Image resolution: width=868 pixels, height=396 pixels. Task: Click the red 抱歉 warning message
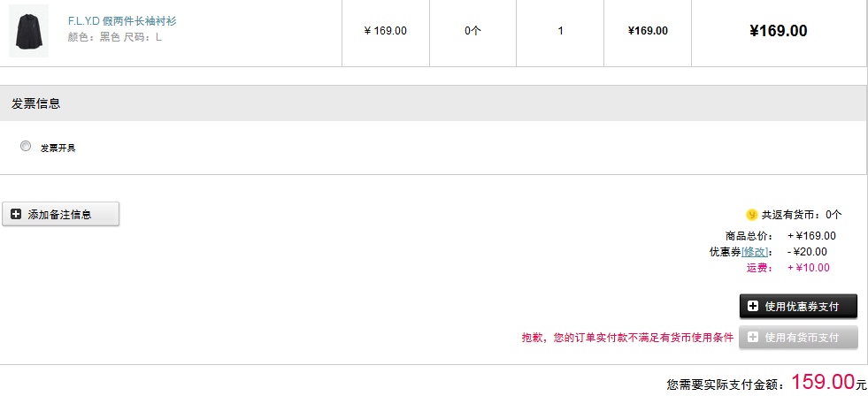pos(627,338)
